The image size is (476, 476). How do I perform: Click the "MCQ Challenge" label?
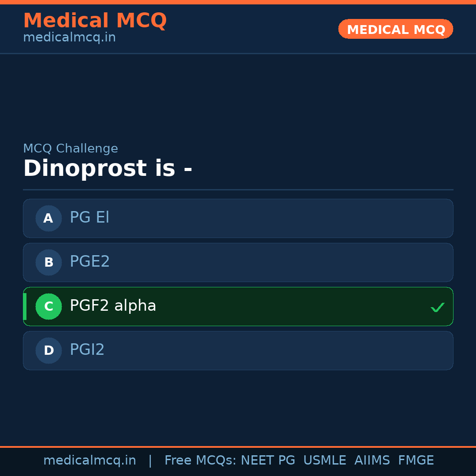71,149
